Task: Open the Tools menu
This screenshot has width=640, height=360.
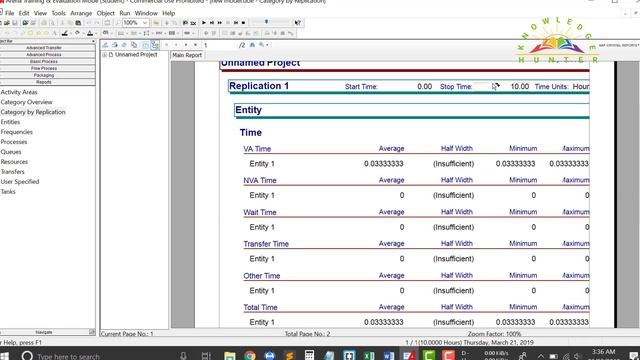Action: (x=58, y=13)
